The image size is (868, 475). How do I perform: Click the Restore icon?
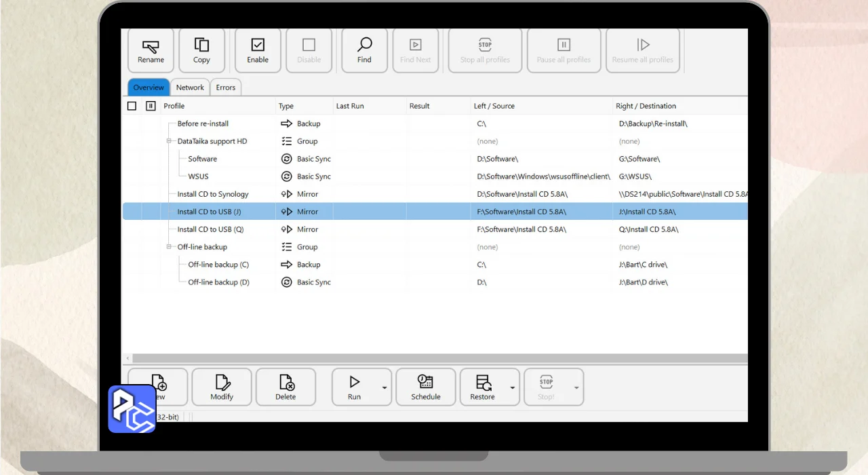pyautogui.click(x=483, y=382)
